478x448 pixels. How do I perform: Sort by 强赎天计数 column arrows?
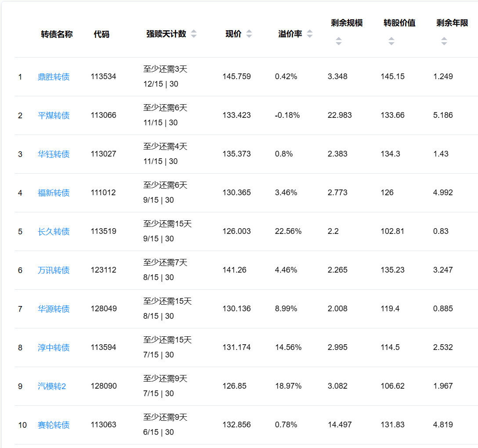pos(194,34)
